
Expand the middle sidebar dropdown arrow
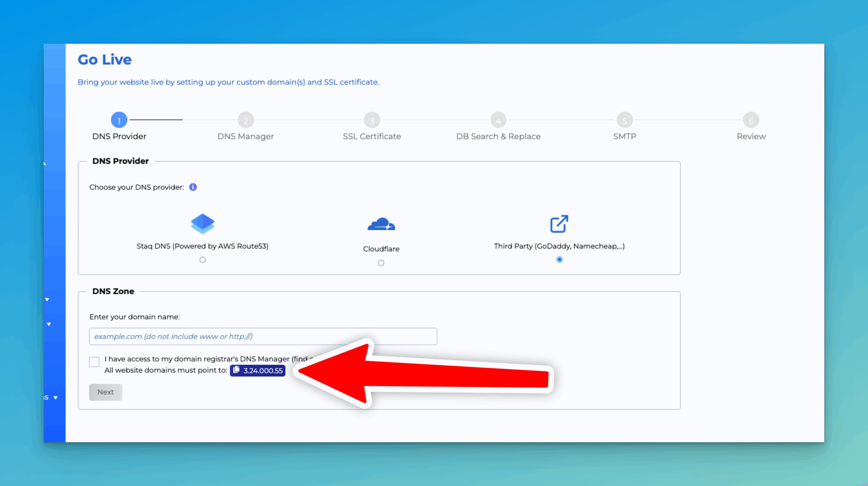click(x=48, y=324)
